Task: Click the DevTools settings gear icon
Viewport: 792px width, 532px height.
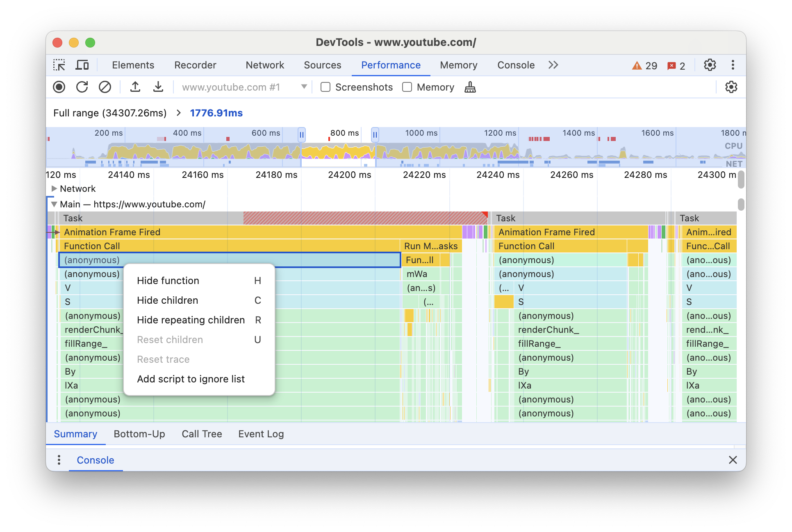Action: click(711, 65)
